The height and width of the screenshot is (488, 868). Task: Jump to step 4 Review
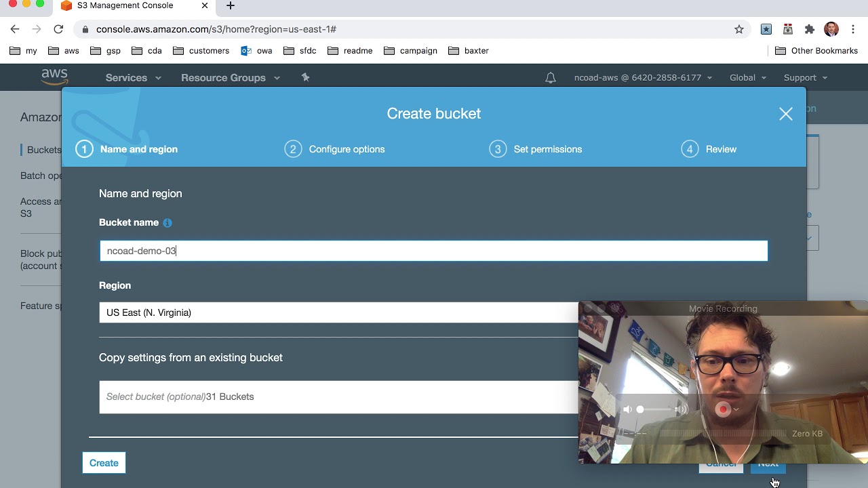tap(709, 149)
